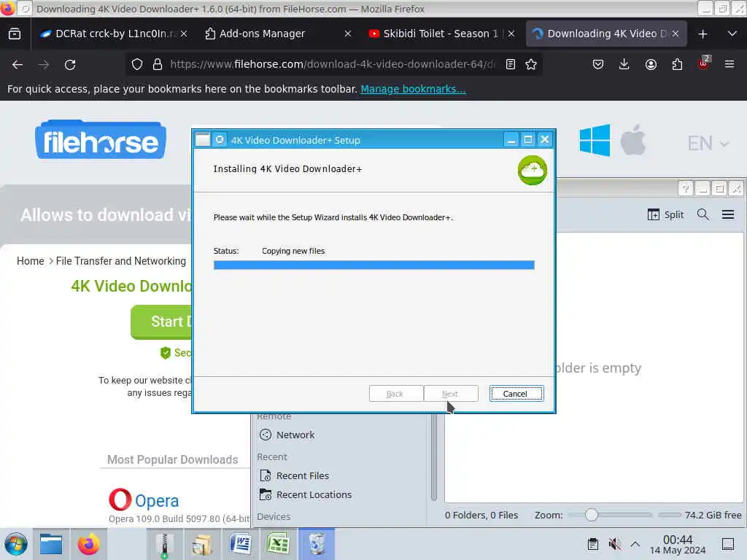This screenshot has width=747, height=560.
Task: Open EN language dropdown
Action: pyautogui.click(x=708, y=143)
